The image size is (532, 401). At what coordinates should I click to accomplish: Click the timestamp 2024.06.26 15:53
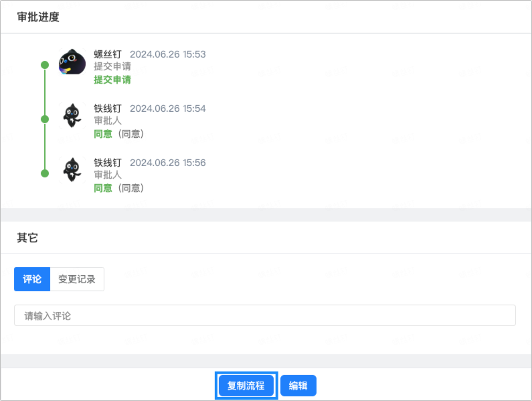[167, 54]
